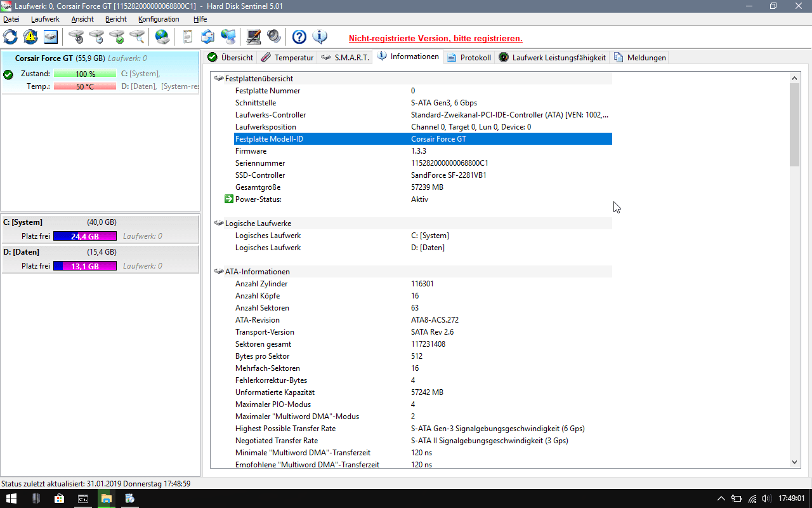Open the Konfiguration menu
This screenshot has height=508, width=812.
tap(159, 19)
